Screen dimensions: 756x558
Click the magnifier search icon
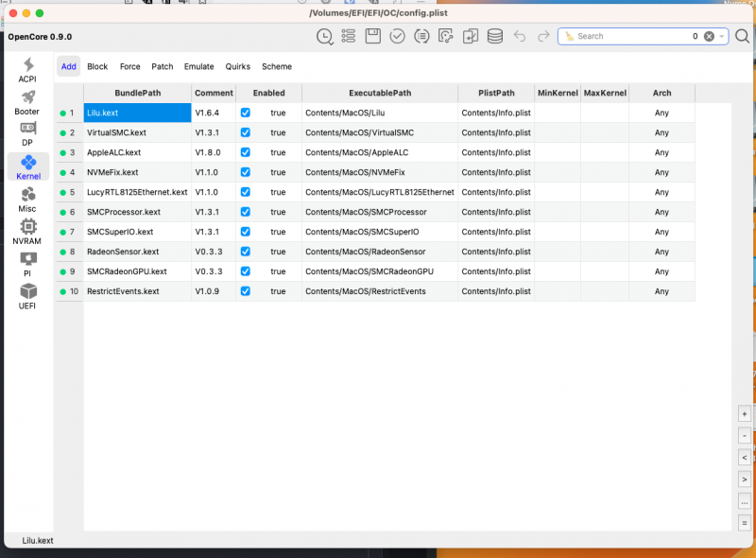[x=741, y=36]
